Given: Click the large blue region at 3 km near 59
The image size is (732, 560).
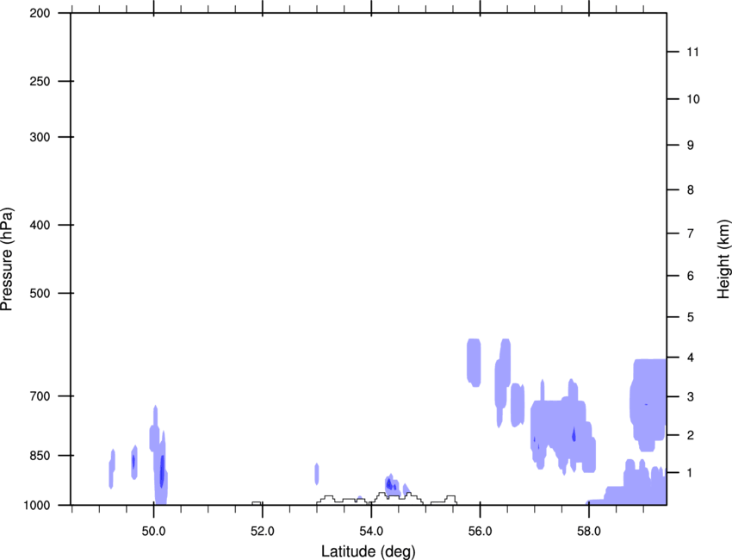Looking at the screenshot, I should coord(648,404).
